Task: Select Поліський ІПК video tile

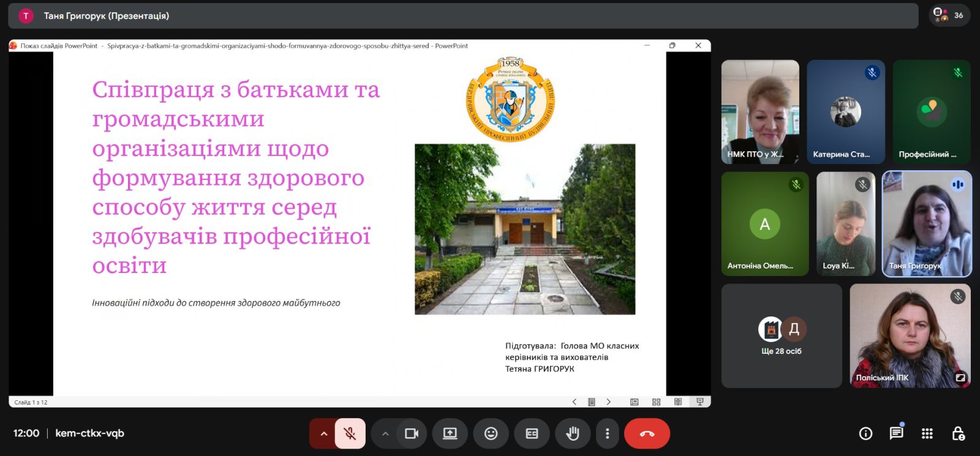Action: 910,335
